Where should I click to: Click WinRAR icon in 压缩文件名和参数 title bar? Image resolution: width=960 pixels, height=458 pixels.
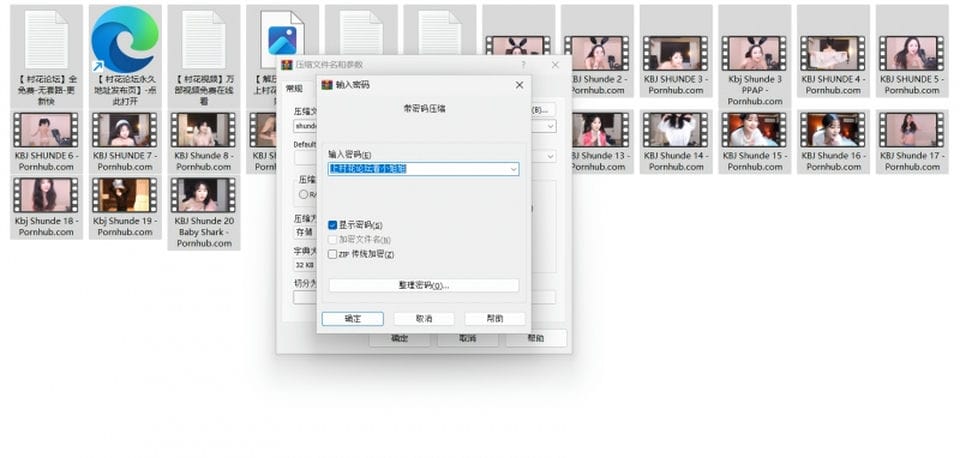286,65
